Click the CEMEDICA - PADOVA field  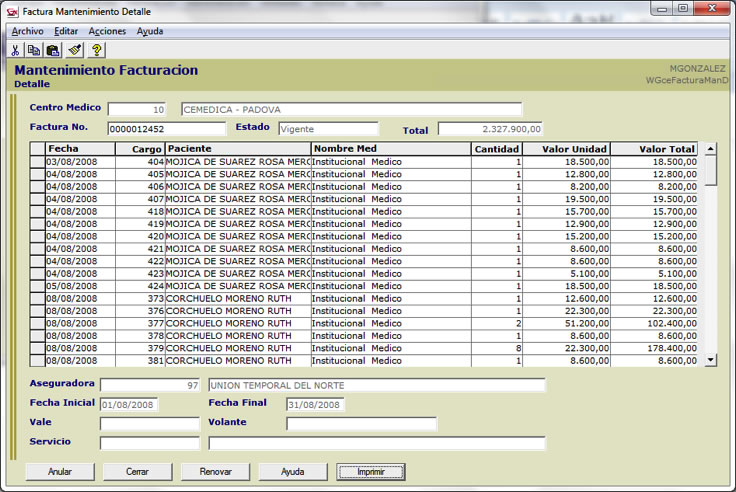click(352, 109)
